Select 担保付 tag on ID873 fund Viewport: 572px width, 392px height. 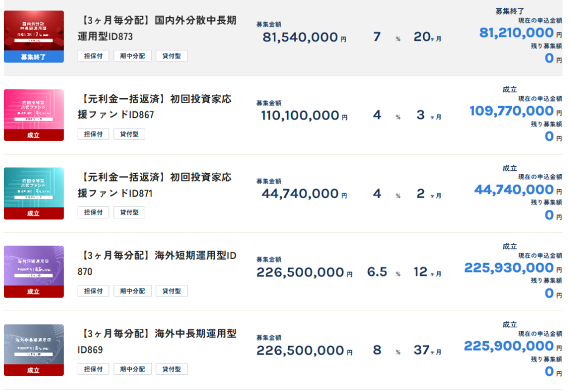[93, 56]
